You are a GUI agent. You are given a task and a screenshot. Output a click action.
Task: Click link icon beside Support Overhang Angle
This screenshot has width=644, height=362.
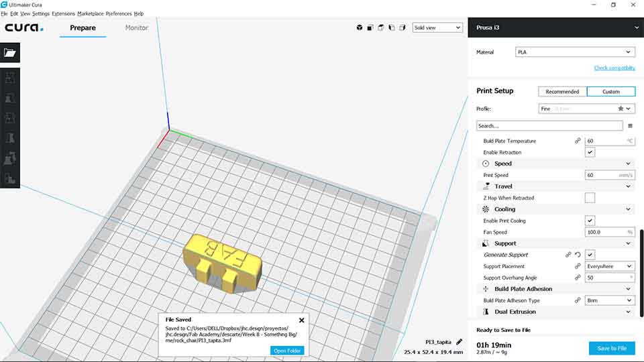(578, 278)
